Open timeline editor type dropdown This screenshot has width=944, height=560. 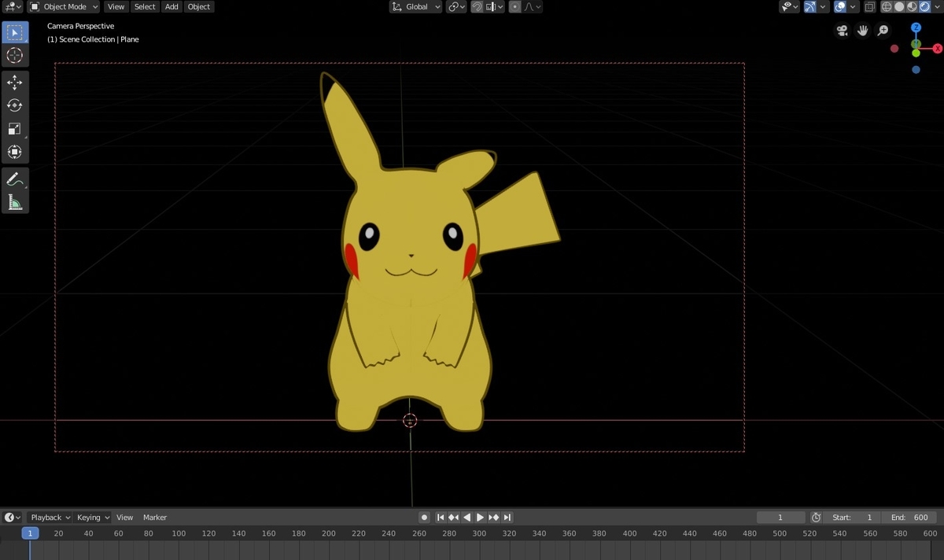(x=13, y=518)
